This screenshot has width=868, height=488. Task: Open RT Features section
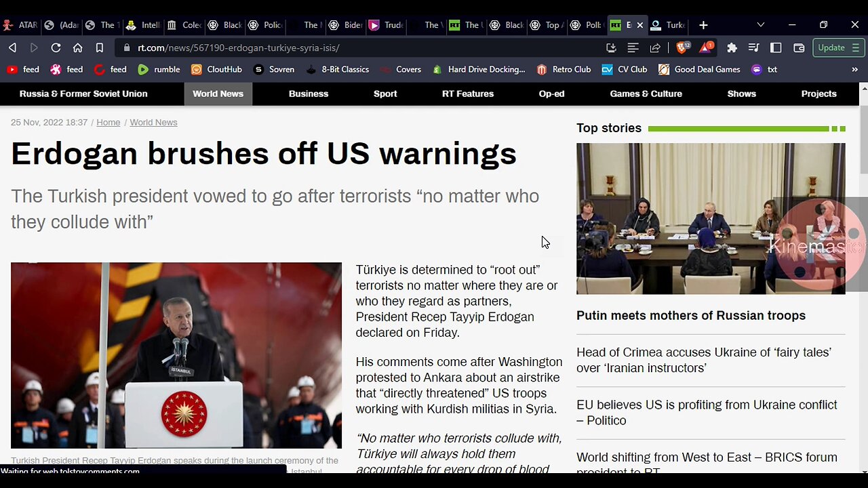468,94
